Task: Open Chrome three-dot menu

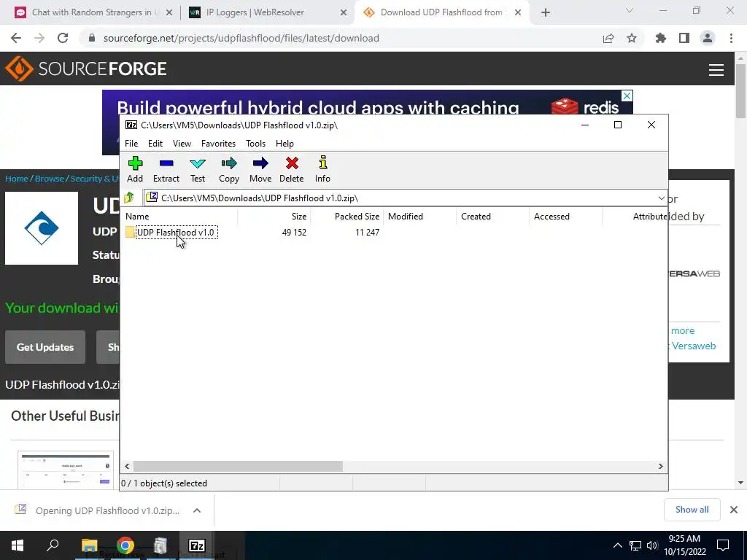Action: tap(731, 38)
